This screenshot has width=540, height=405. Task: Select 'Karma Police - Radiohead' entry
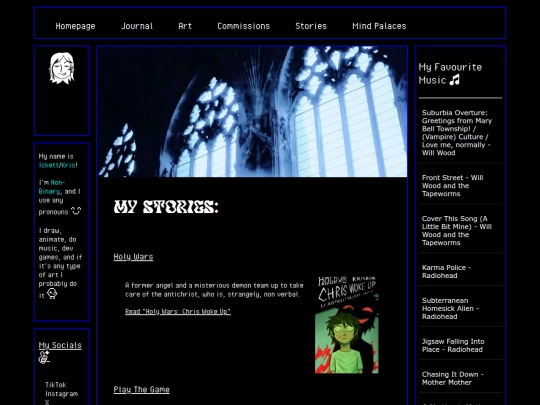[446, 272]
